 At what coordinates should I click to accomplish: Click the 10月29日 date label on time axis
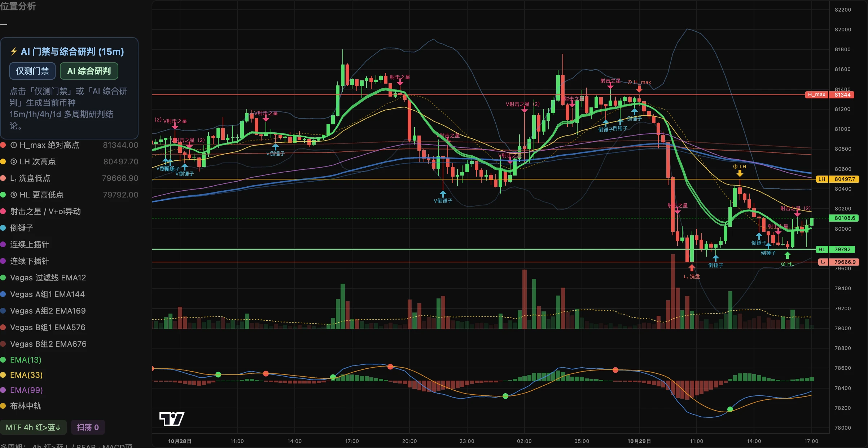pyautogui.click(x=639, y=441)
